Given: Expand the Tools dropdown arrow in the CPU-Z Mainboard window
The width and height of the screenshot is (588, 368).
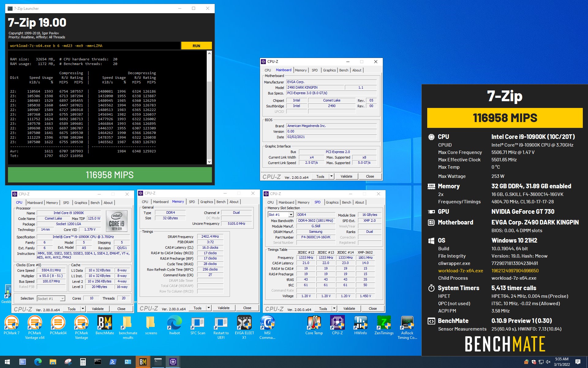Looking at the screenshot, I should [331, 176].
